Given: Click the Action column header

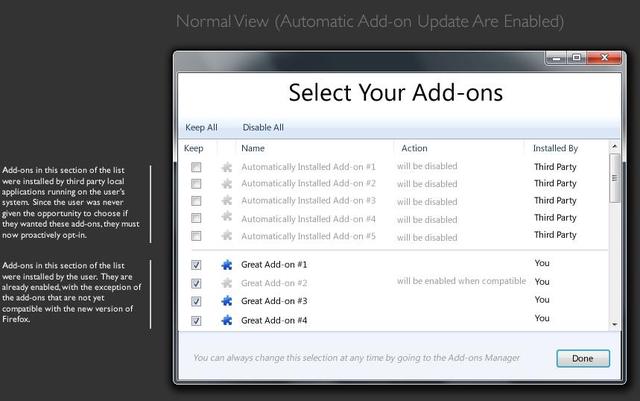Looking at the screenshot, I should tap(414, 148).
